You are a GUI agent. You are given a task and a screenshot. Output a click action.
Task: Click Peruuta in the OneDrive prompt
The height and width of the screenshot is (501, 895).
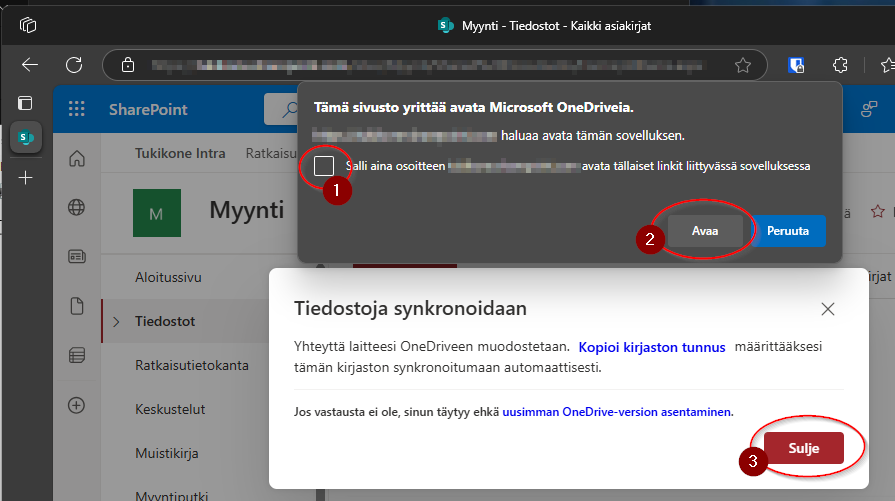[788, 231]
